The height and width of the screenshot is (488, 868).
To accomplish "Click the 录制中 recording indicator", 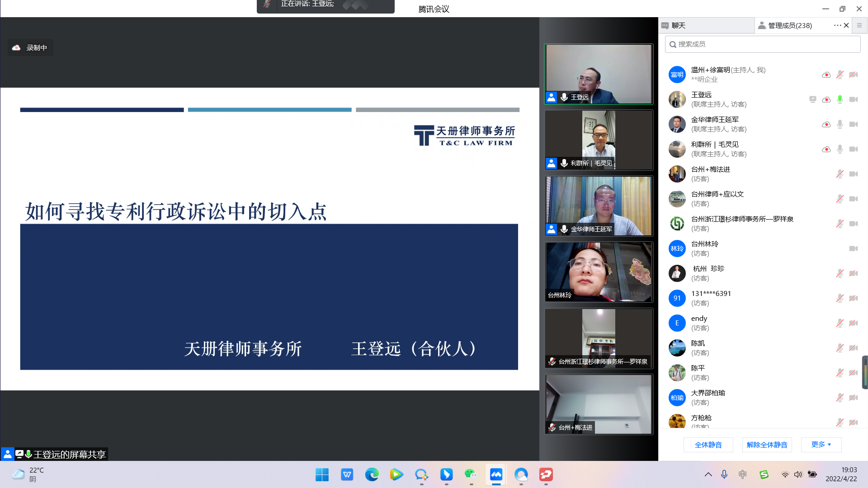I will tap(30, 47).
